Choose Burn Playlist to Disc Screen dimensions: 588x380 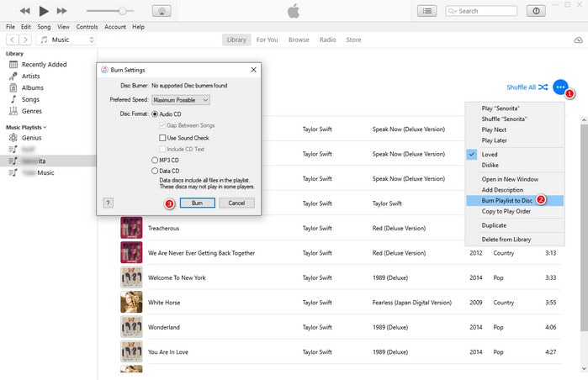(515, 200)
